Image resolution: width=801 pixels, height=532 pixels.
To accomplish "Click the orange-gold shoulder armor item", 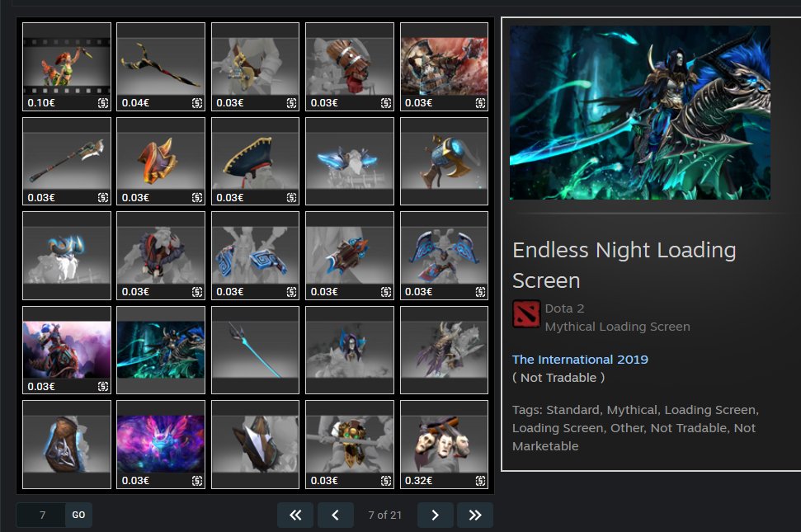I will click(x=160, y=162).
